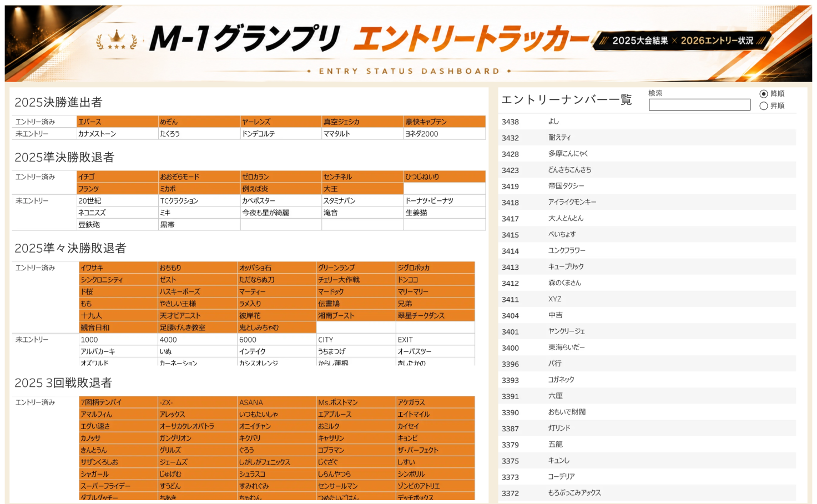Click the エバース cell in 2025決勝進出者
The width and height of the screenshot is (817, 504).
[x=118, y=122]
